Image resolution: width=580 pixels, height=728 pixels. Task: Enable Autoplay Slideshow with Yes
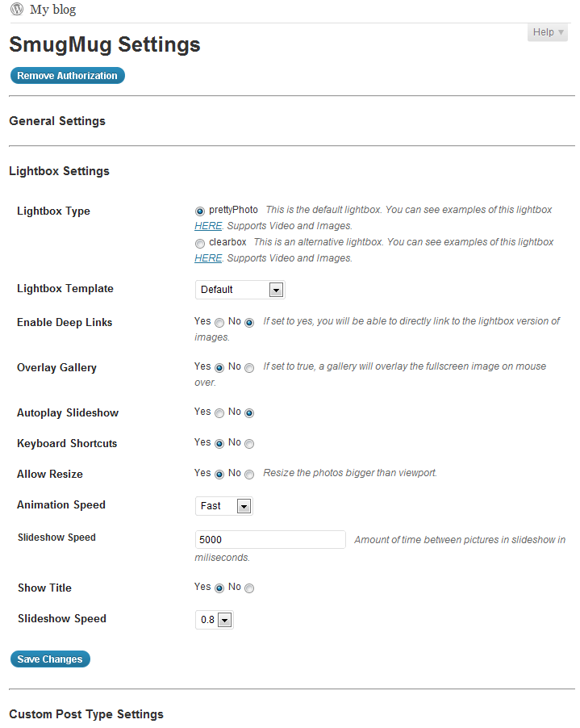pyautogui.click(x=219, y=413)
